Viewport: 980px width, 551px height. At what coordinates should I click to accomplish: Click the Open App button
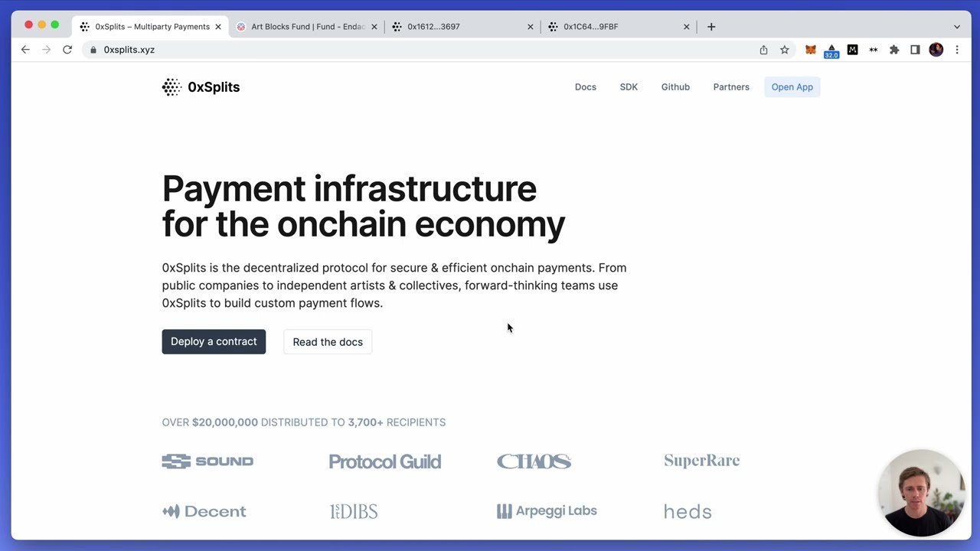tap(792, 87)
